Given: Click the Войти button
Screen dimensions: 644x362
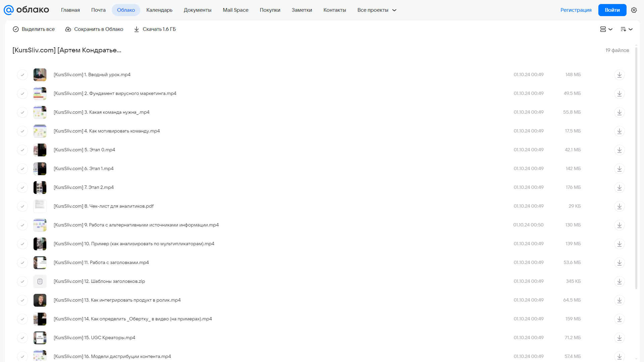Looking at the screenshot, I should tap(612, 10).
